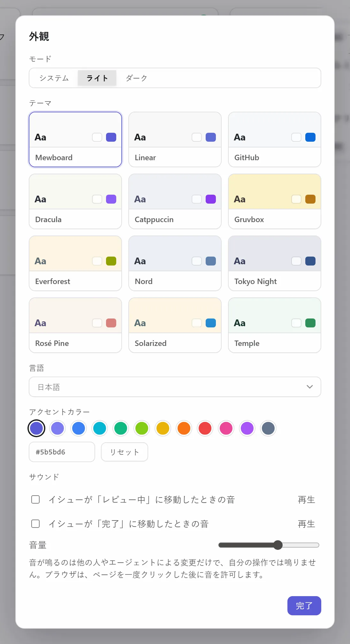The width and height of the screenshot is (350, 644).
Task: Pick the GitHub theme card
Action: coord(275,139)
